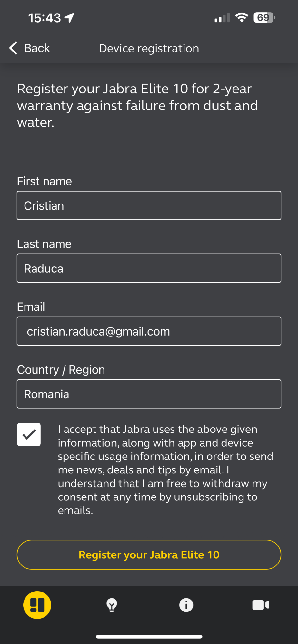Uncheck the marketing consent checkbox
Viewport: 298px width, 644px height.
[x=29, y=434]
